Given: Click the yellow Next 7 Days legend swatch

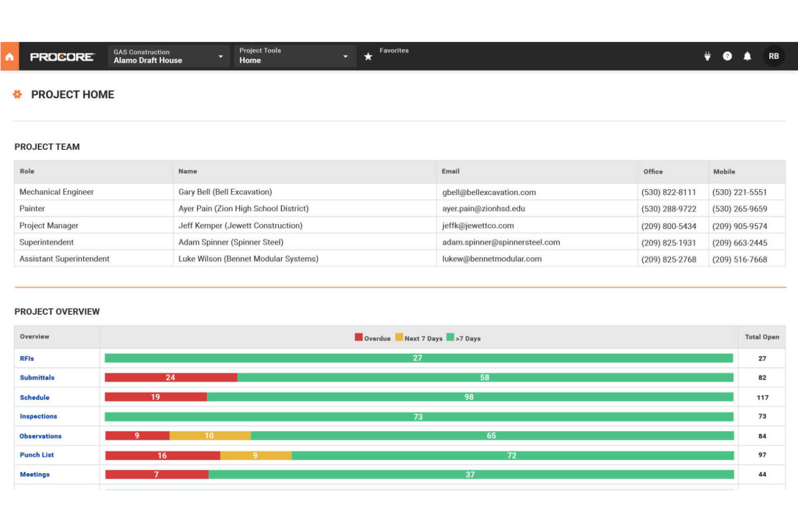Looking at the screenshot, I should coord(399,337).
